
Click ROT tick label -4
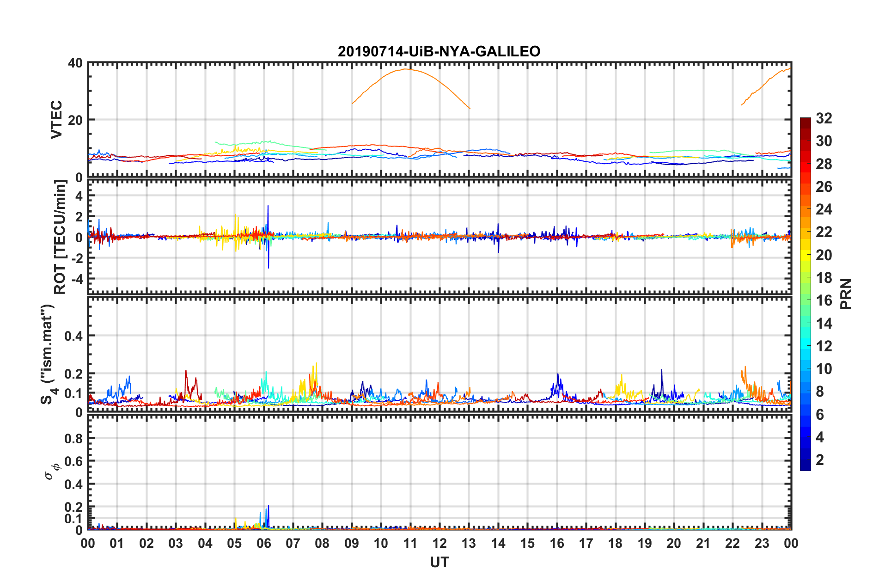pyautogui.click(x=76, y=279)
